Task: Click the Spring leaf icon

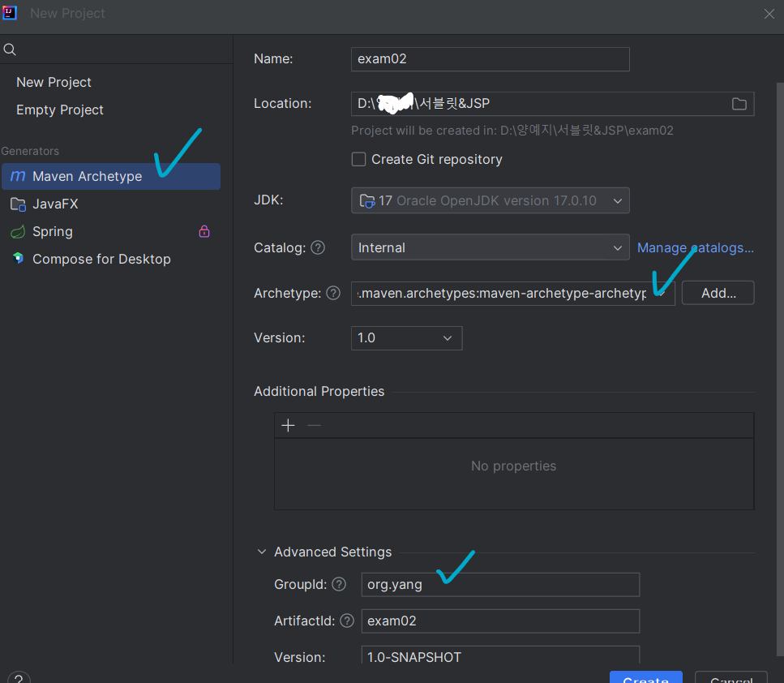Action: pyautogui.click(x=18, y=232)
